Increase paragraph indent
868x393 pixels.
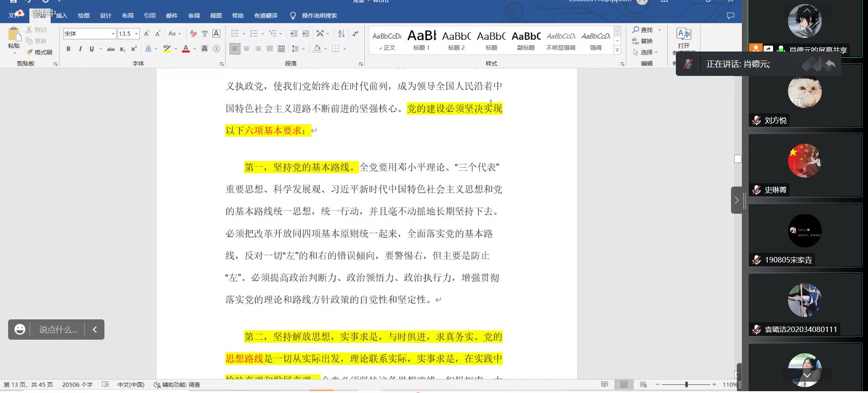(x=306, y=33)
